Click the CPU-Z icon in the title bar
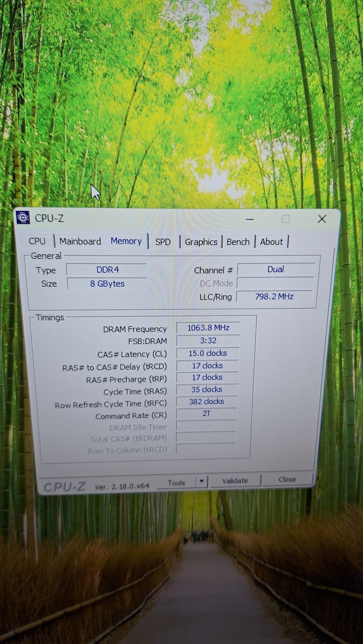 pos(23,218)
